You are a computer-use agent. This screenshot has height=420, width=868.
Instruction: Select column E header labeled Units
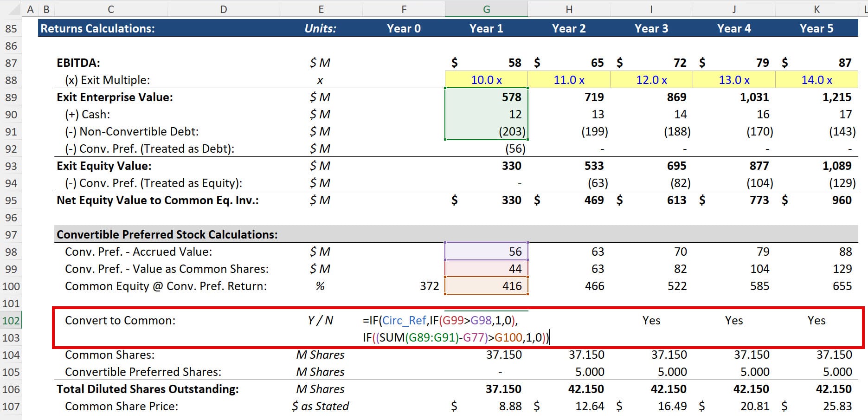(321, 8)
